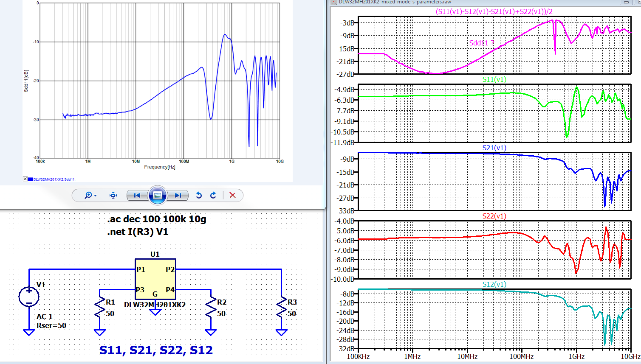Screen dimensions: 641x364
Task: Minimize the waveform .raw plot window
Action: tap(626, 2)
